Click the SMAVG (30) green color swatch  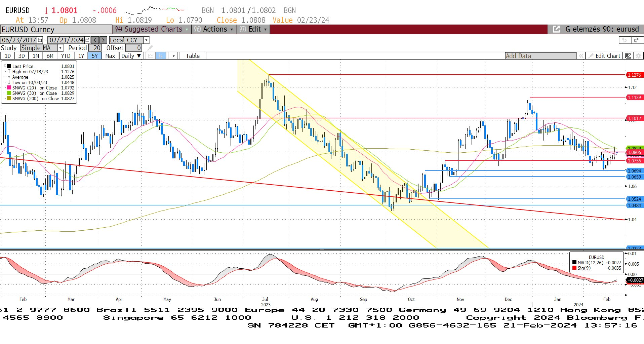click(9, 93)
